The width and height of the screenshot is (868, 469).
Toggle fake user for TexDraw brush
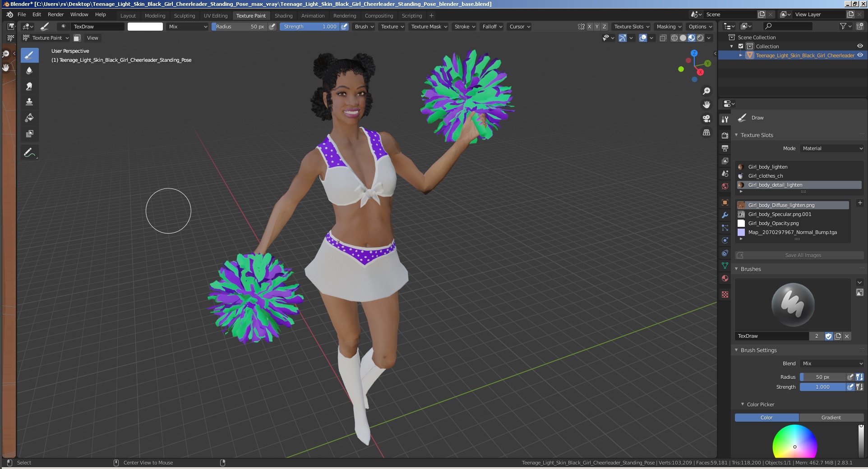829,336
